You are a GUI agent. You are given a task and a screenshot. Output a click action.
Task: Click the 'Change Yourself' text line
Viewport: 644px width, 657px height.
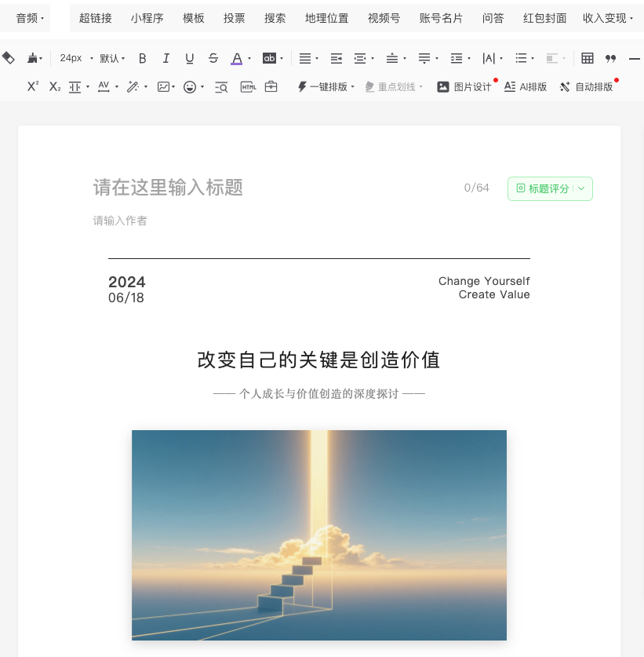(484, 281)
